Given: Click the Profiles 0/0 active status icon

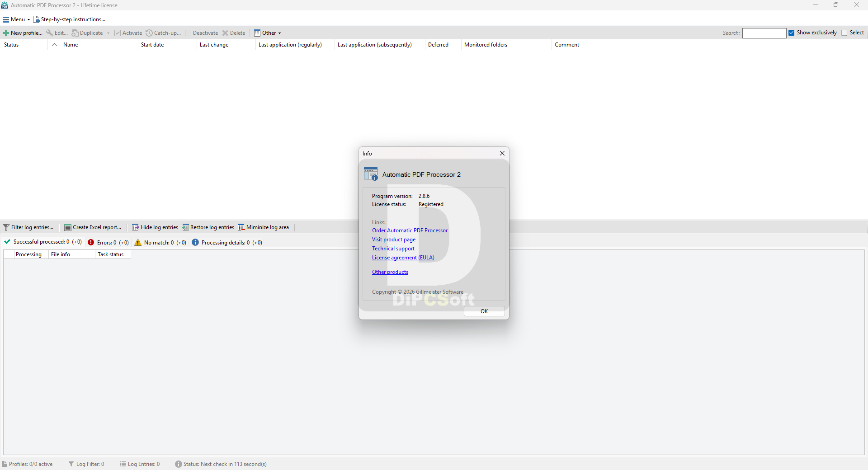Looking at the screenshot, I should point(5,464).
